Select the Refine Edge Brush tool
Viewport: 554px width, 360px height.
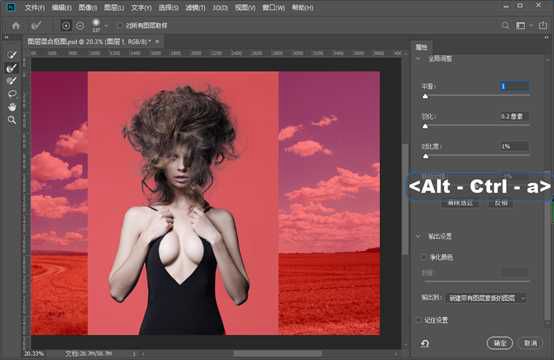pos(12,67)
